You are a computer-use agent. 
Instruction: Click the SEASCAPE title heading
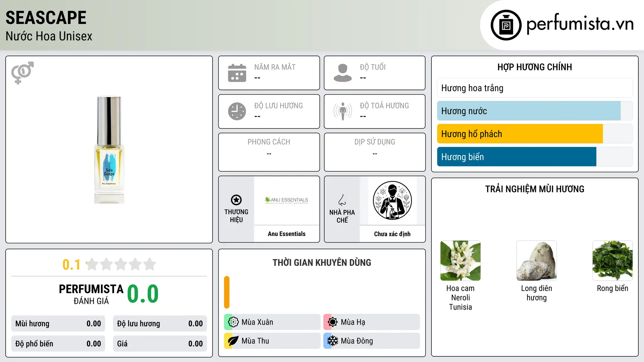pyautogui.click(x=46, y=18)
